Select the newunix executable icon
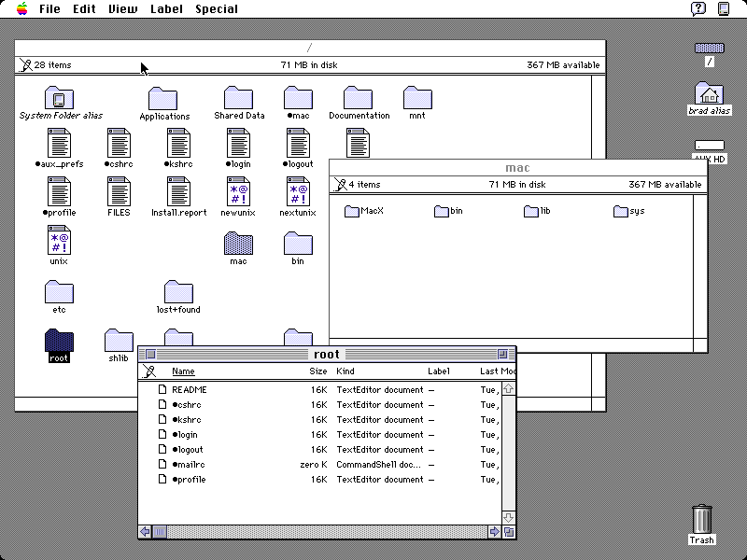747x560 pixels. 238,191
